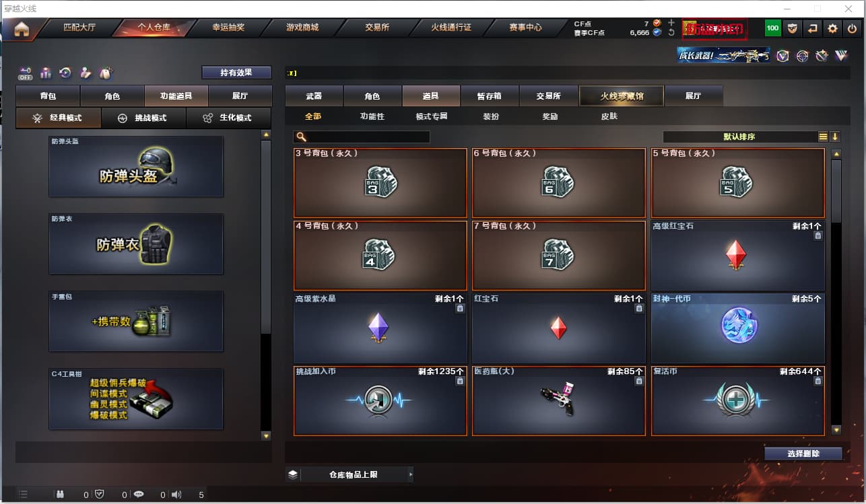
Task: Click the 选择删除 button
Action: tap(803, 454)
